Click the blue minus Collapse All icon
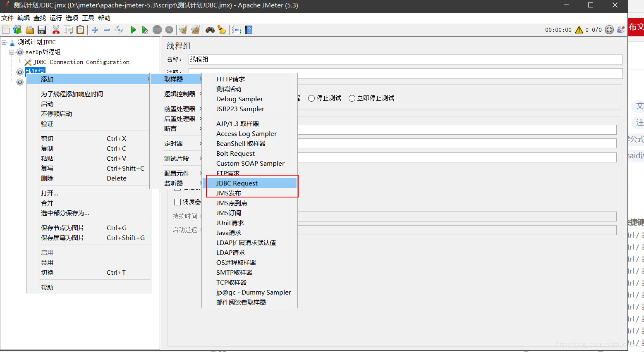 coord(107,30)
